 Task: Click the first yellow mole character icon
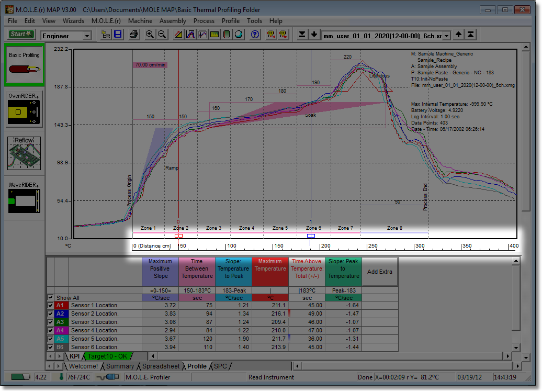point(271,35)
